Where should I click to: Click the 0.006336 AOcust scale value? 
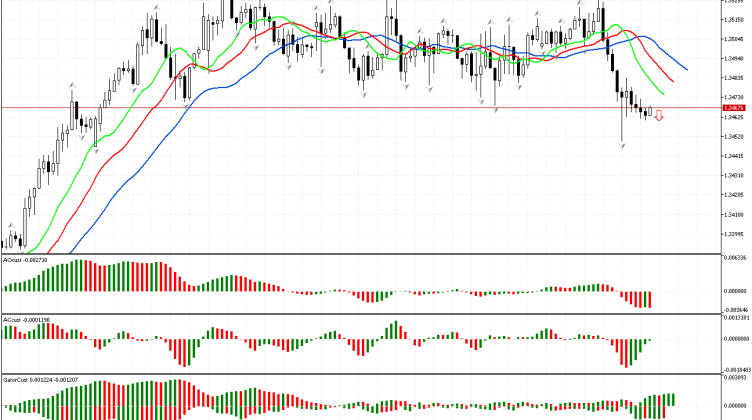(735, 257)
